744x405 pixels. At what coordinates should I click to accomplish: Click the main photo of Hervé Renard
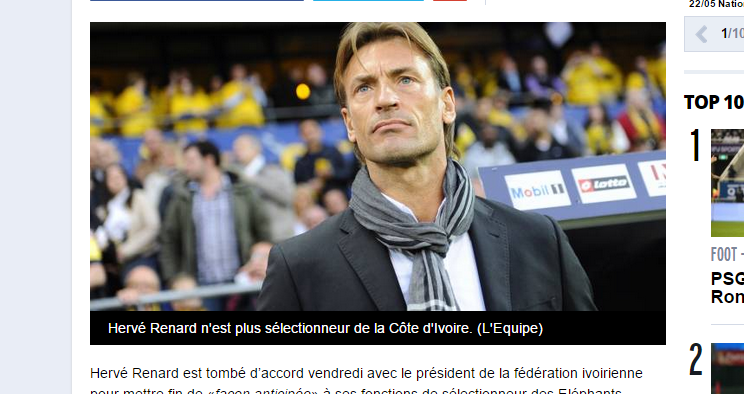tap(378, 166)
